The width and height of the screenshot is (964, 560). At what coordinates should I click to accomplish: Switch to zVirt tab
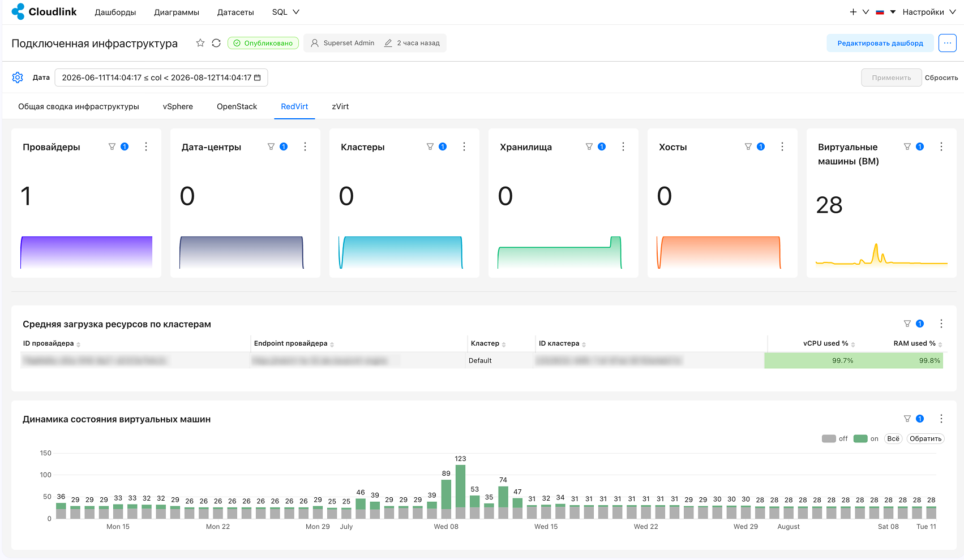(x=340, y=106)
